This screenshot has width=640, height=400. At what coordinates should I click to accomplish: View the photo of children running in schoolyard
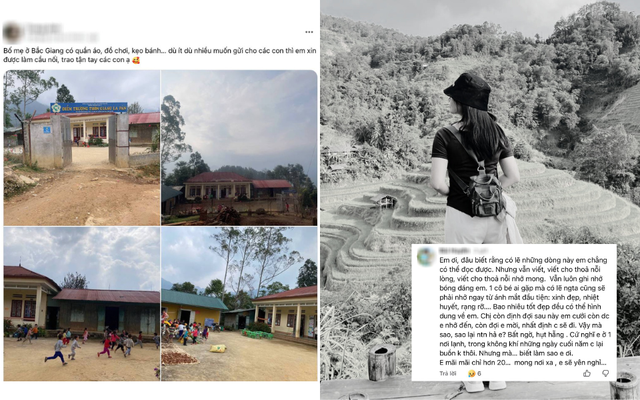pyautogui.click(x=82, y=304)
